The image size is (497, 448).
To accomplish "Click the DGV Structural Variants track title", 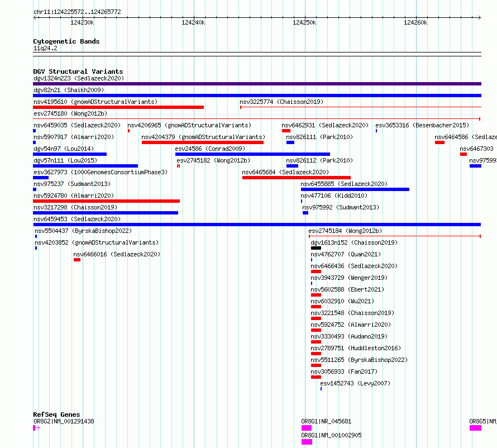I will click(x=78, y=72).
